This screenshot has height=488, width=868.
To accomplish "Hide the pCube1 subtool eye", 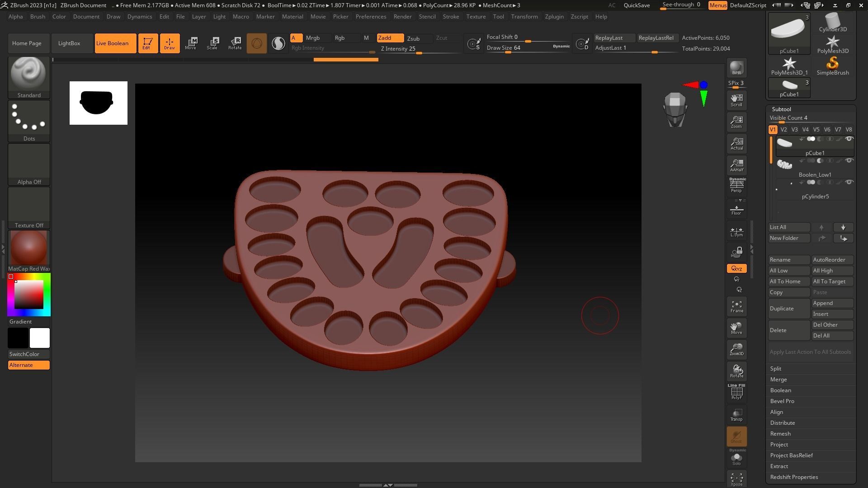I will coord(849,139).
